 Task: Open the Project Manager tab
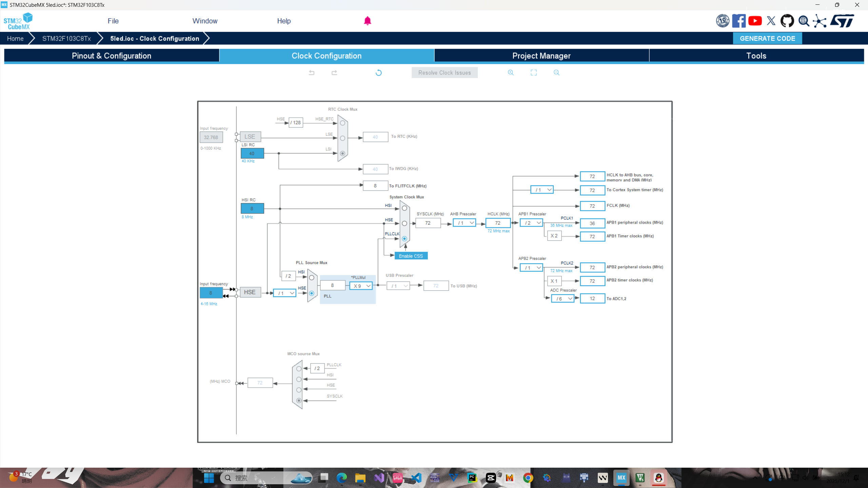pyautogui.click(x=541, y=56)
